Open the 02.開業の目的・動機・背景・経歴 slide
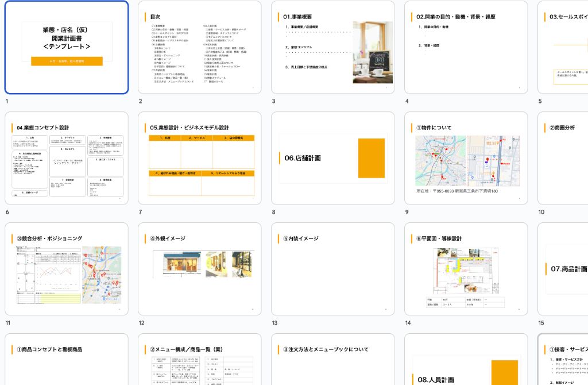Screen dimensions: 588x385 (466, 47)
